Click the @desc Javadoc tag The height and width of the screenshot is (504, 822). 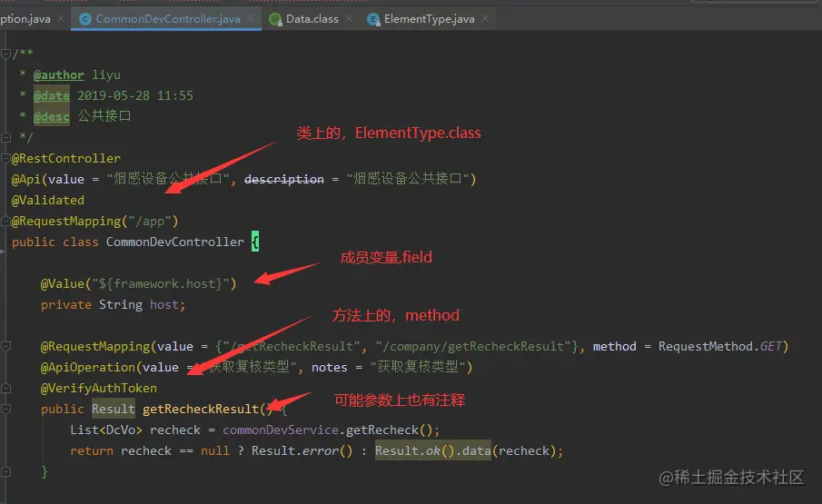coord(52,116)
